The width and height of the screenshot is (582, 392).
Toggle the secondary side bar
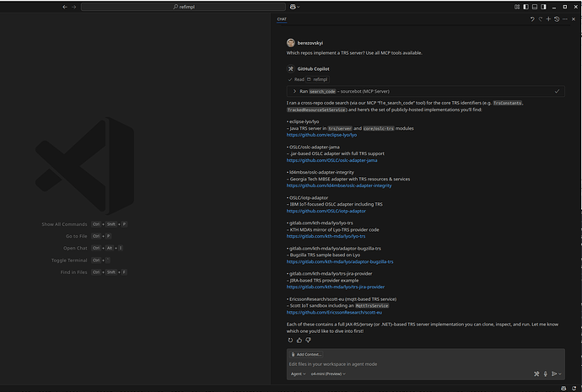pyautogui.click(x=543, y=7)
